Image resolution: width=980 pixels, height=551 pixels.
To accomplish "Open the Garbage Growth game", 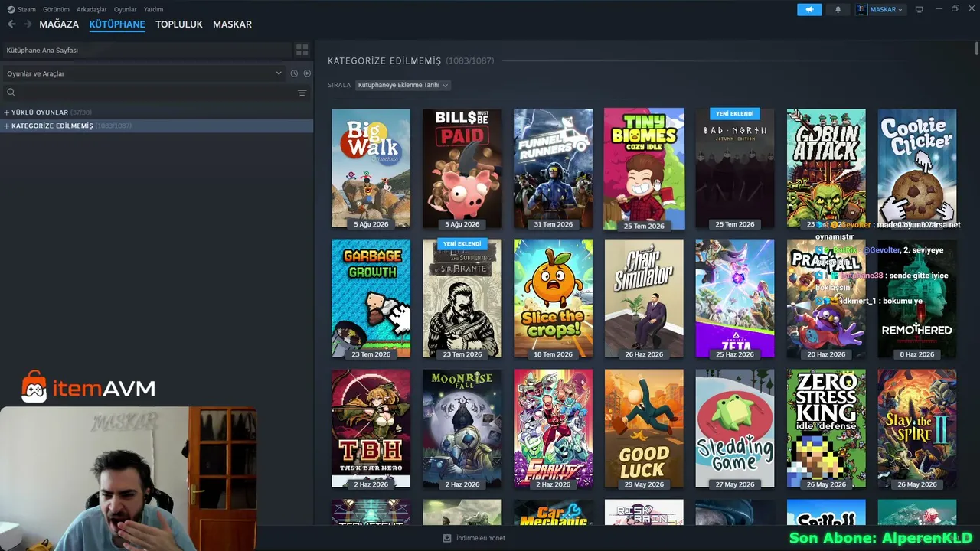I will pyautogui.click(x=371, y=298).
